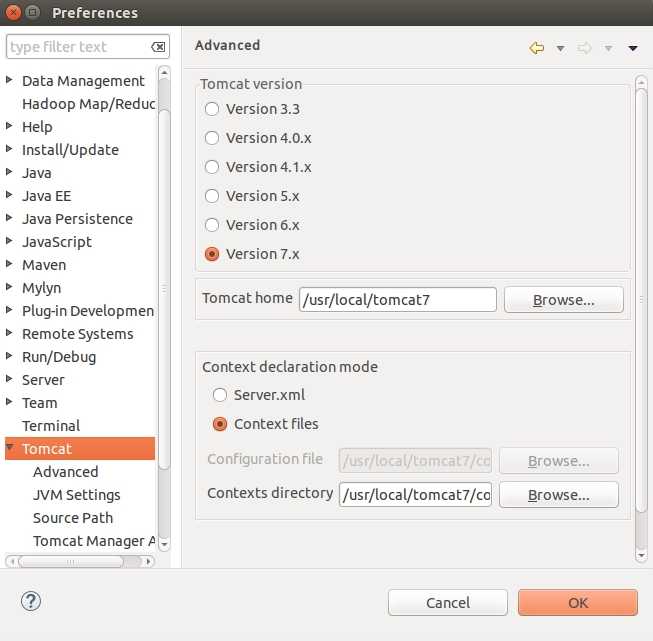Choose Server.xml context declaration mode
This screenshot has width=653, height=641.
pos(220,395)
